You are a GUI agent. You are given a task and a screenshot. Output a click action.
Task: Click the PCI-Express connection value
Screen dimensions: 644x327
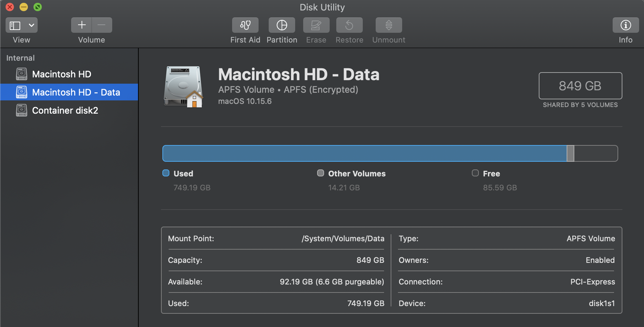point(592,282)
